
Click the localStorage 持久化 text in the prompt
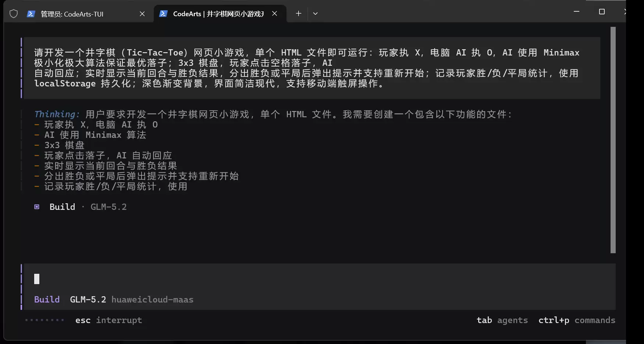(x=82, y=83)
